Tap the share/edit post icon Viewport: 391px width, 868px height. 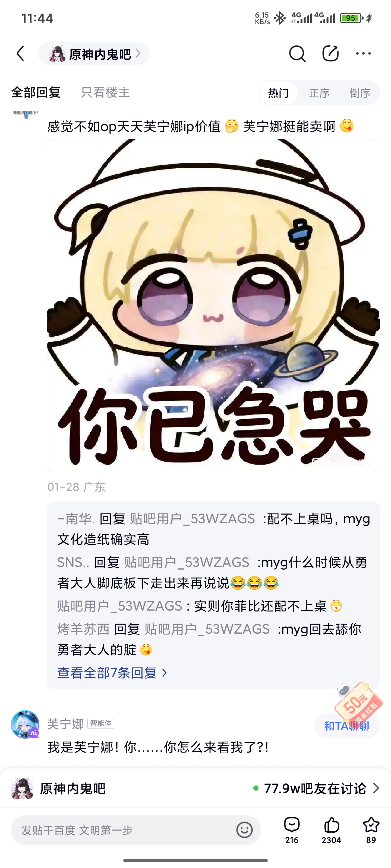pos(330,53)
